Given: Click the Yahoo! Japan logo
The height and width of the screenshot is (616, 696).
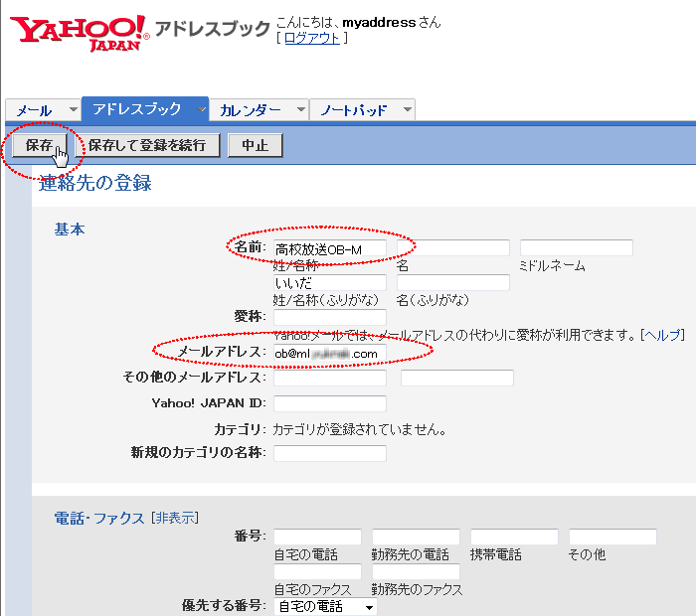Looking at the screenshot, I should pos(80,32).
